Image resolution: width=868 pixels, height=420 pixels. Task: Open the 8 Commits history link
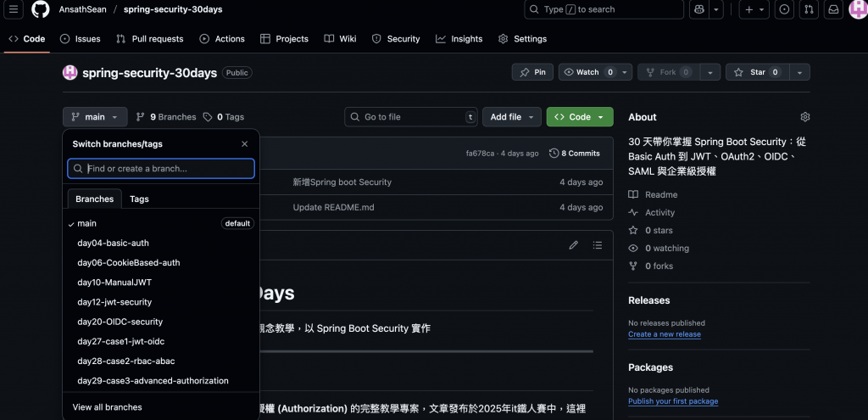pyautogui.click(x=575, y=154)
